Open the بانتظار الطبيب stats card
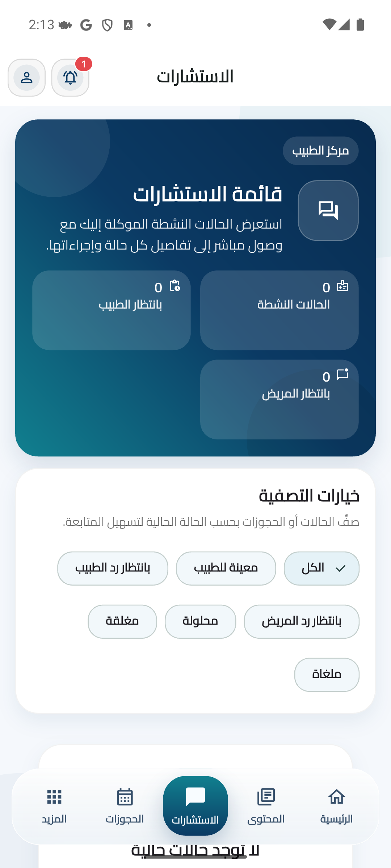 click(112, 310)
